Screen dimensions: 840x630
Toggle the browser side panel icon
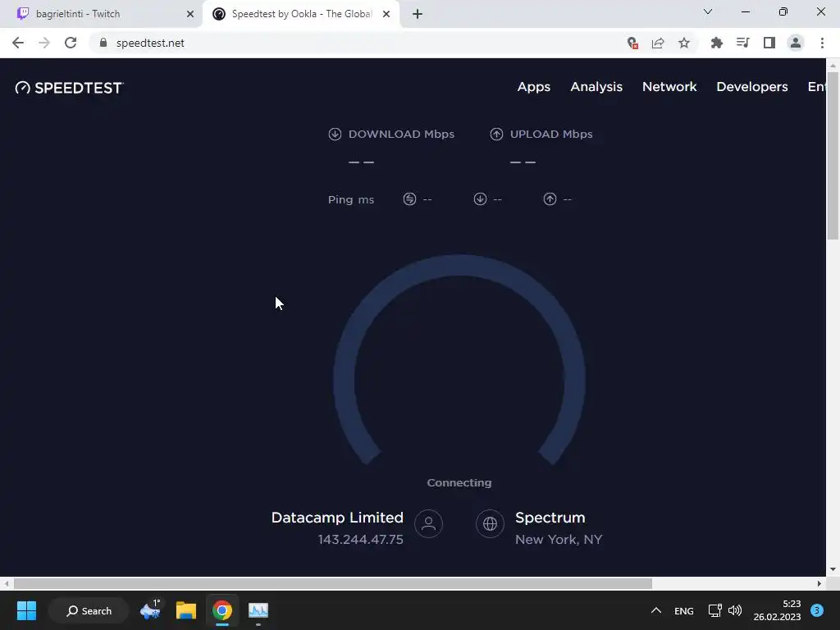click(769, 43)
